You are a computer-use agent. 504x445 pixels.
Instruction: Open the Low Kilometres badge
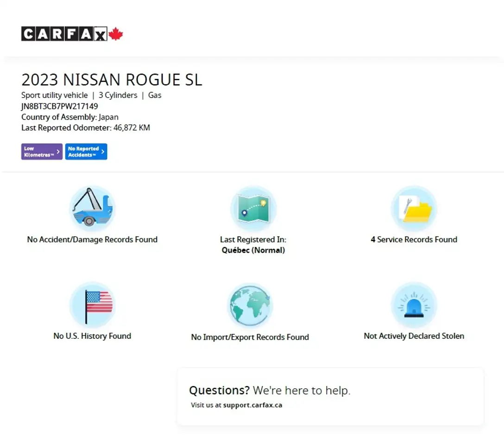point(42,152)
